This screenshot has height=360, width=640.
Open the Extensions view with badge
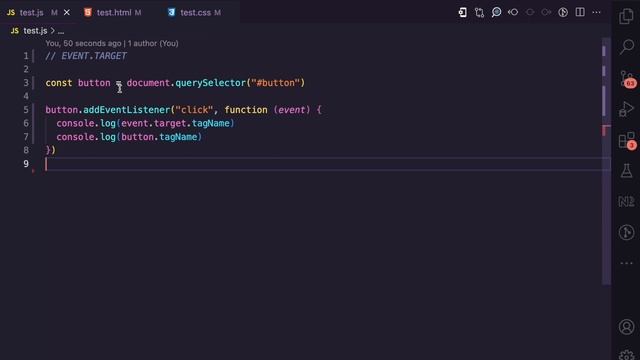627,140
